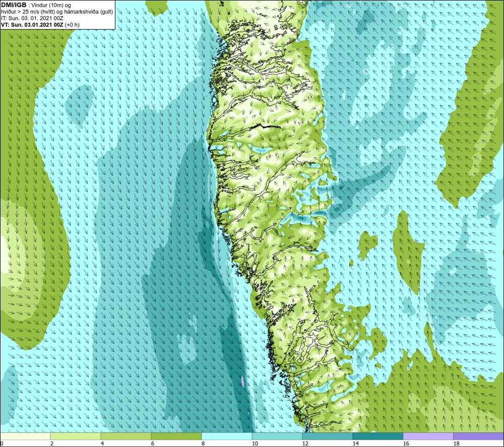Click the 'IT: Sun. 03. 01. 2021 00Z' line
This screenshot has height=447, width=504.
32,18
